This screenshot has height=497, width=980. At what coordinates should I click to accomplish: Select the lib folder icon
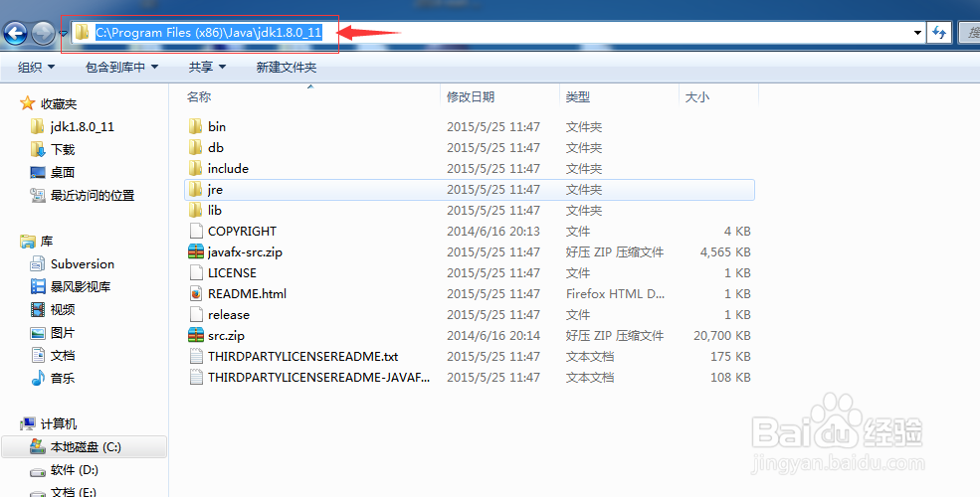[x=196, y=211]
